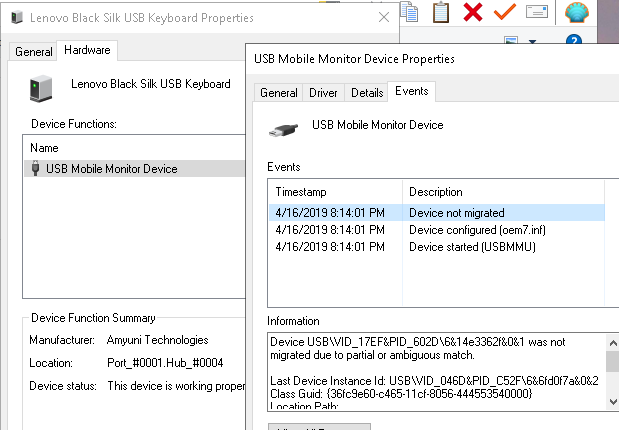Click the USB connector icon in Events tab

[x=283, y=130]
